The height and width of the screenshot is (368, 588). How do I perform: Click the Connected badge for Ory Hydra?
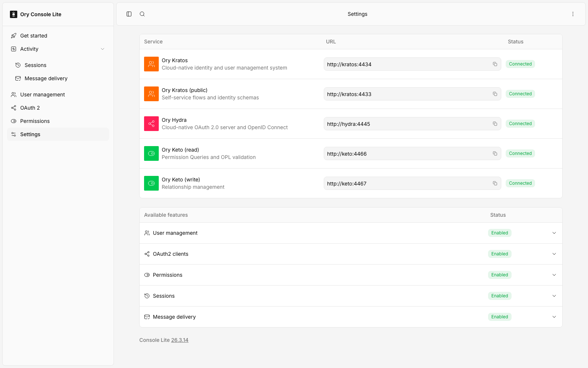coord(520,124)
